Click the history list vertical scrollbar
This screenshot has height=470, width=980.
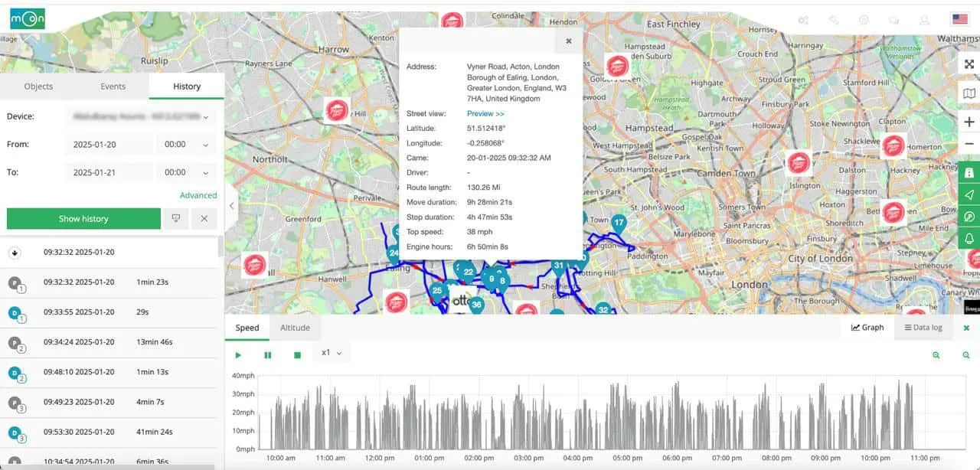click(220, 246)
